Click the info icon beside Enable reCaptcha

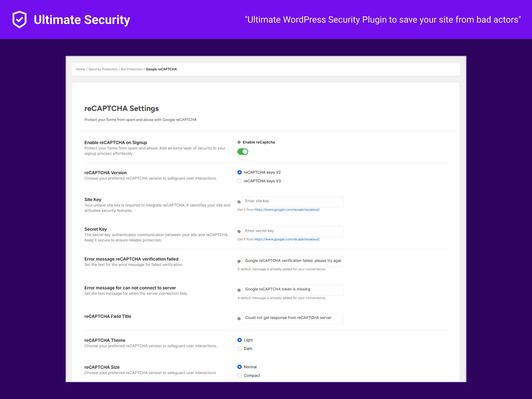pyautogui.click(x=239, y=142)
